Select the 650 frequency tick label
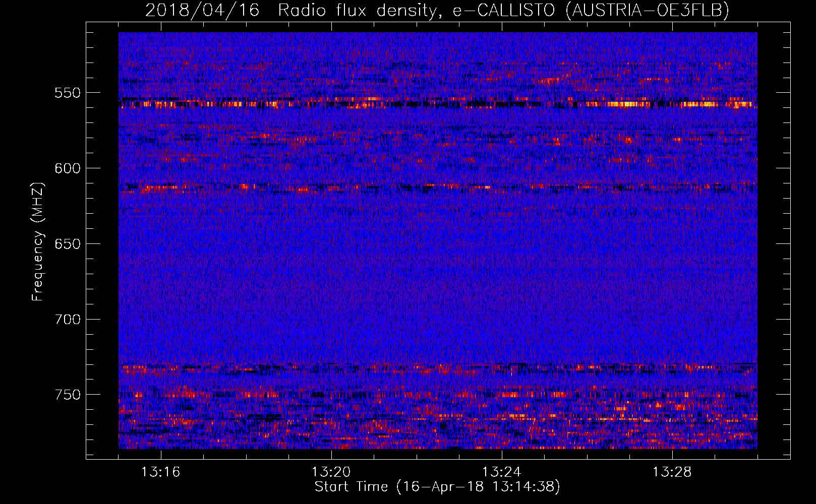 click(x=68, y=244)
